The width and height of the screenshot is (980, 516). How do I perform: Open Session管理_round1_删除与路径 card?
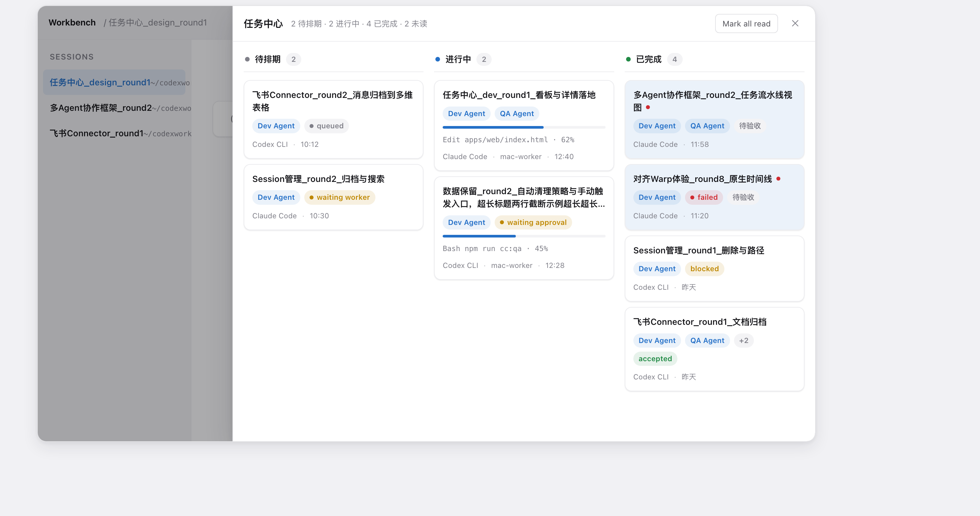point(714,269)
